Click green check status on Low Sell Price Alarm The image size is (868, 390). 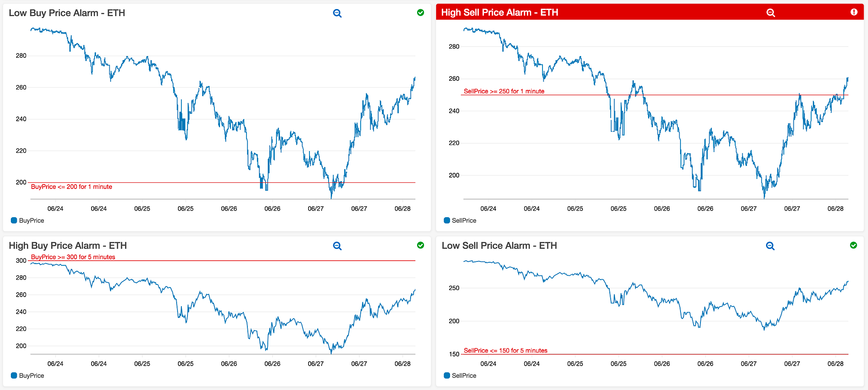[853, 245]
